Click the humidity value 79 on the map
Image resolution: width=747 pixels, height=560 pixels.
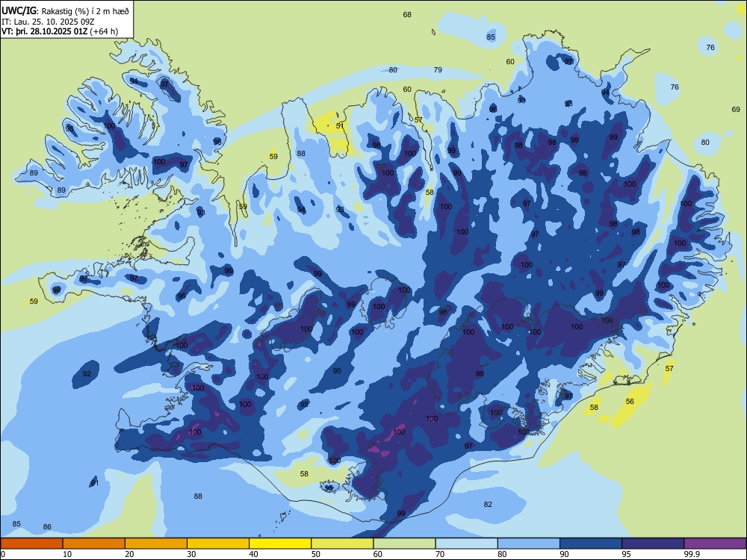tap(438, 70)
